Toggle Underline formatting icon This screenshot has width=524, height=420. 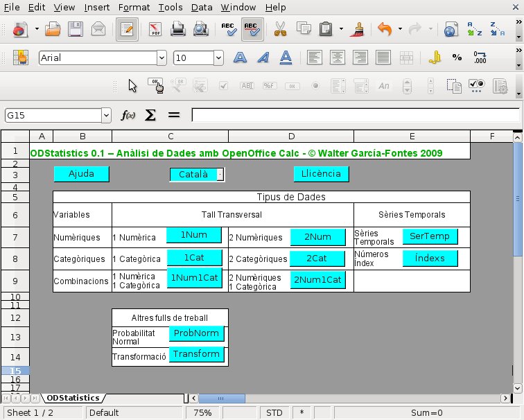pyautogui.click(x=286, y=58)
